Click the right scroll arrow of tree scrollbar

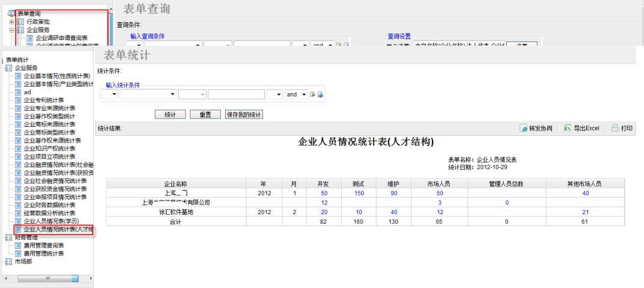pyautogui.click(x=90, y=278)
